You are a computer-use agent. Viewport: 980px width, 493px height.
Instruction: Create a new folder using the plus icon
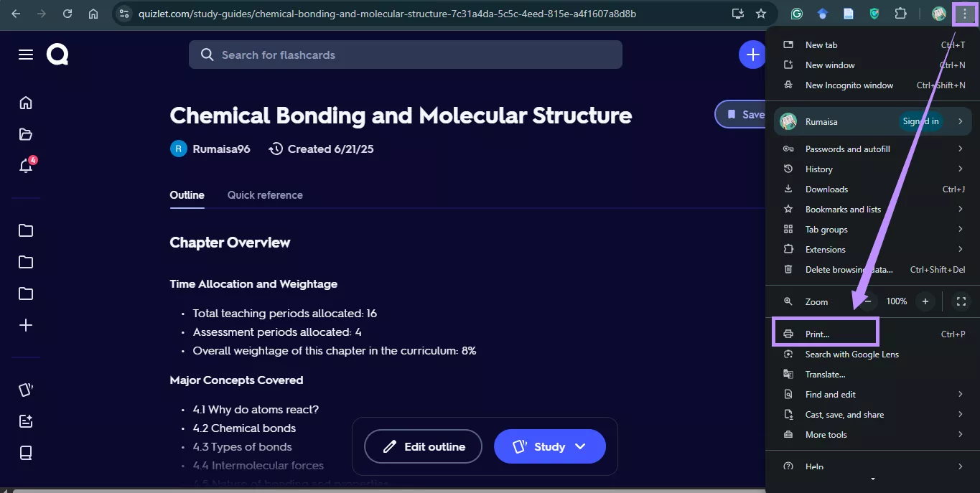(25, 325)
